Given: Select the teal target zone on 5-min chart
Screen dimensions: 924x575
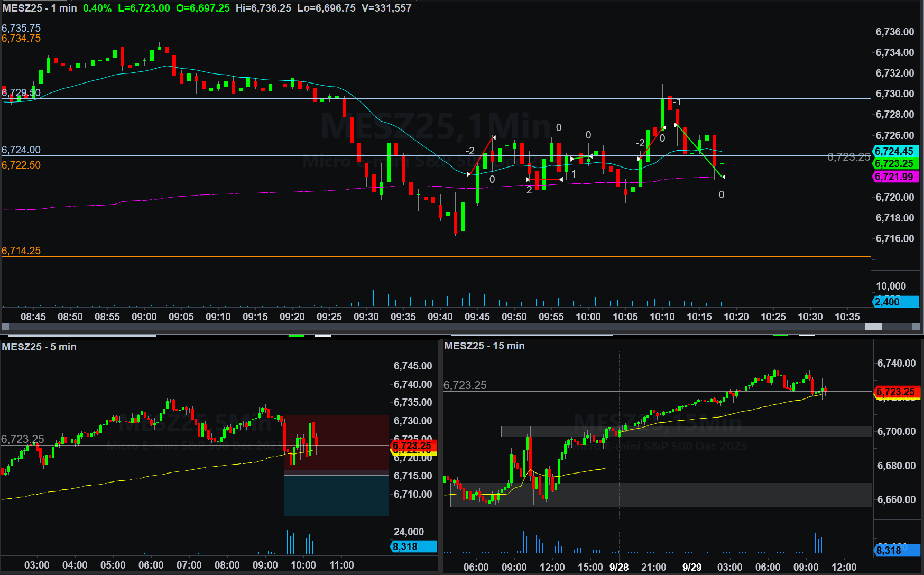Looking at the screenshot, I should (336, 495).
